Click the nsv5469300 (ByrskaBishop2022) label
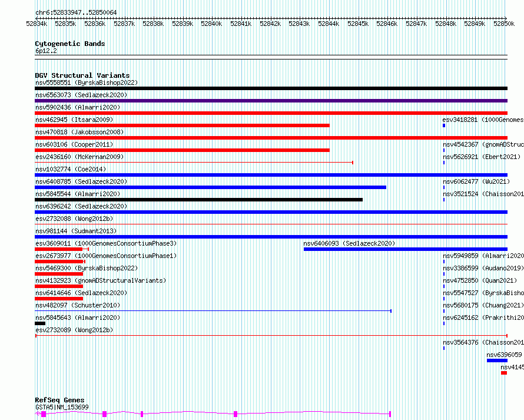The height and width of the screenshot is (420, 524). click(87, 268)
